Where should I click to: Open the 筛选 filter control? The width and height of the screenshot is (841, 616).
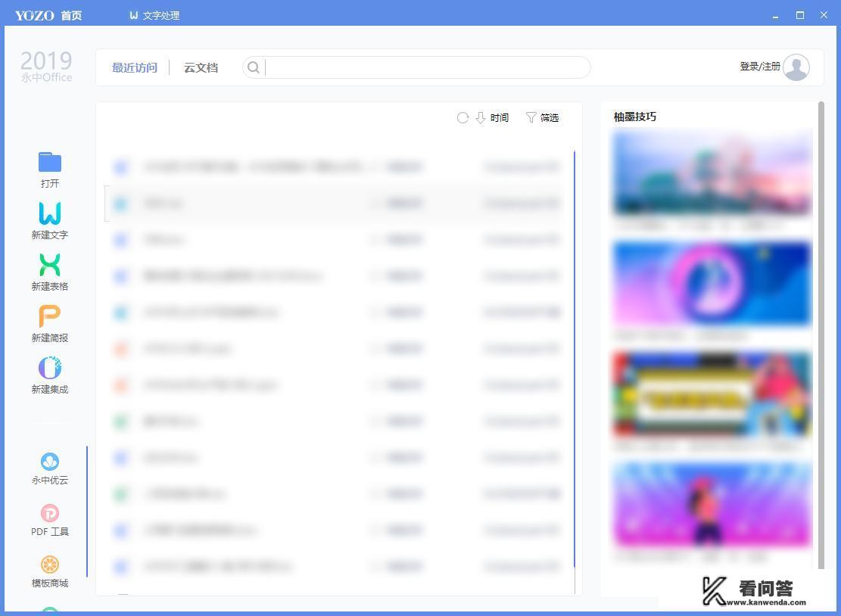coord(543,118)
